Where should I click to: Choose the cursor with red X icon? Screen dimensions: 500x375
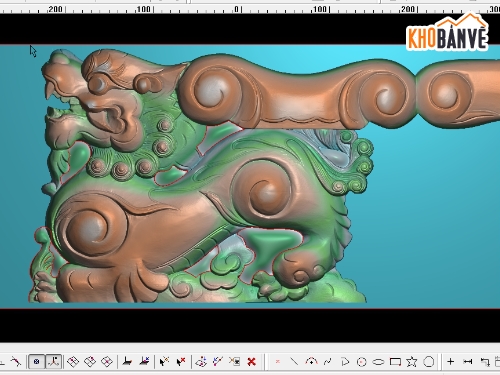tap(181, 361)
